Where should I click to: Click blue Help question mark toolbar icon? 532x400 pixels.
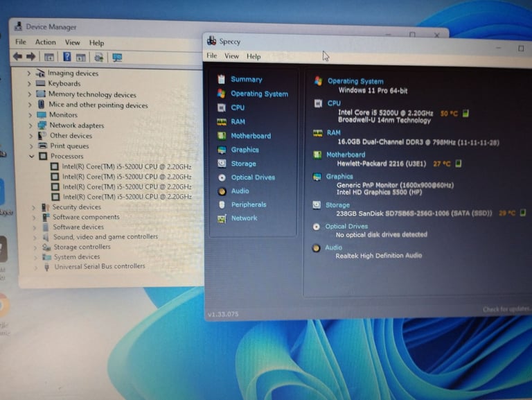[67, 57]
